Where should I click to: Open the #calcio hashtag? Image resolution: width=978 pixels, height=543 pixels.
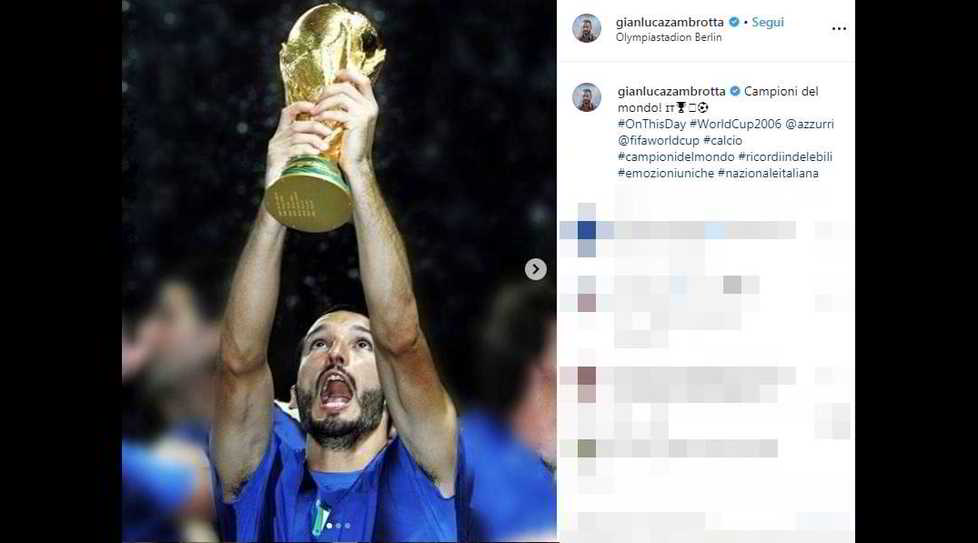pos(723,140)
